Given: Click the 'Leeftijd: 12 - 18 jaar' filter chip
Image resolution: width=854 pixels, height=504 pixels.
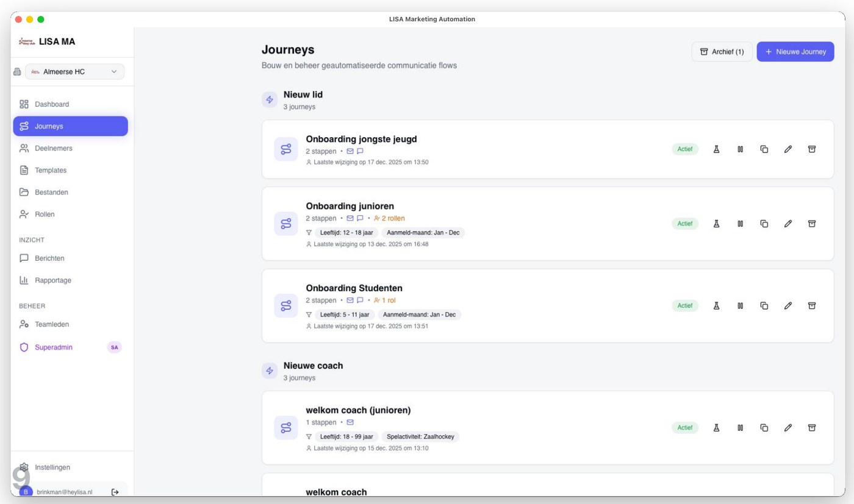Looking at the screenshot, I should point(346,233).
